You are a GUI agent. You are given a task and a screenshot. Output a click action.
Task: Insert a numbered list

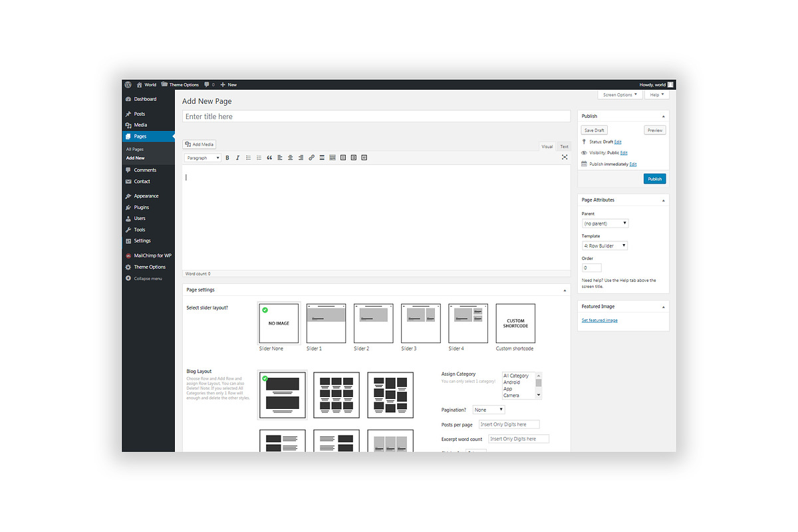pos(259,158)
